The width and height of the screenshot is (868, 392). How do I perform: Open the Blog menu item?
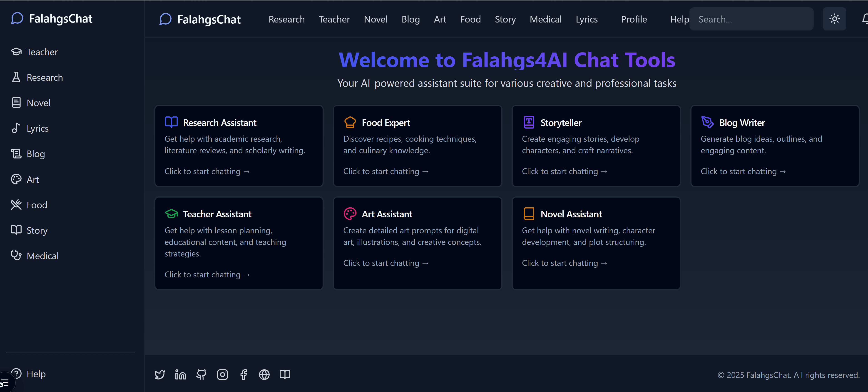[x=410, y=19]
